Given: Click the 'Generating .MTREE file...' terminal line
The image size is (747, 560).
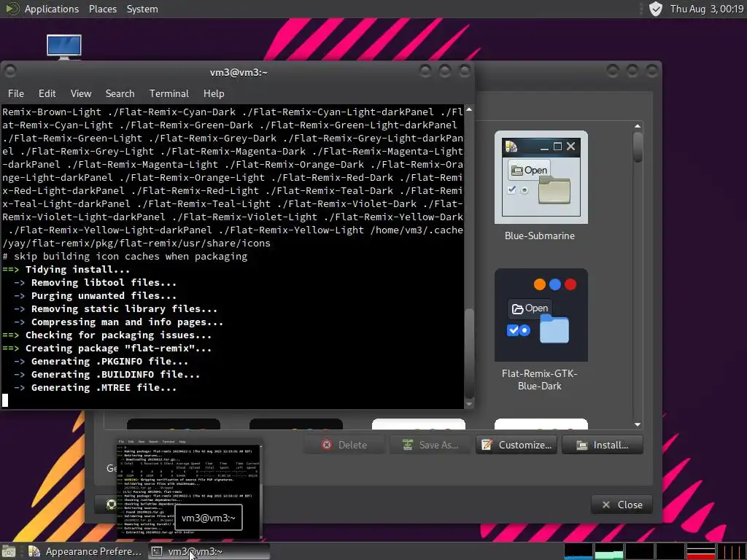Looking at the screenshot, I should 104,388.
